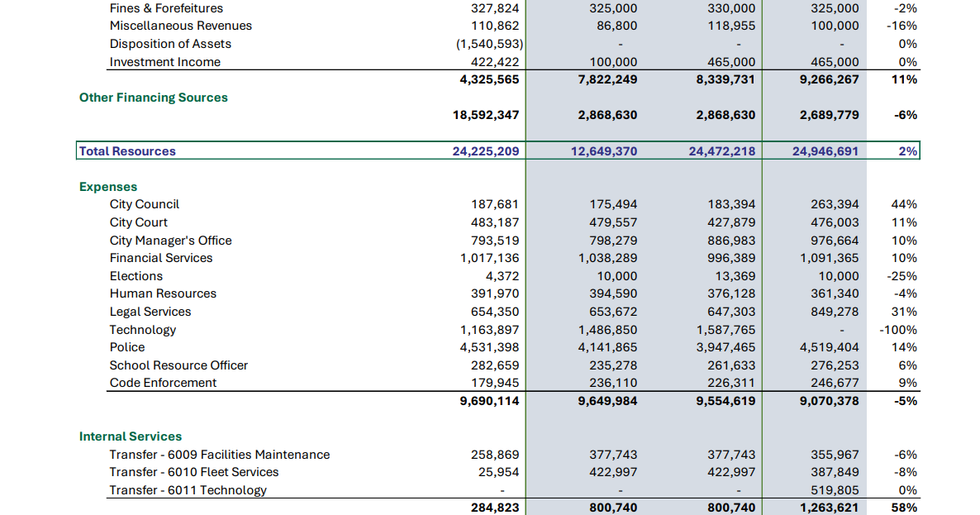The width and height of the screenshot is (980, 515).
Task: Select the Total Resources row label
Action: click(x=127, y=151)
